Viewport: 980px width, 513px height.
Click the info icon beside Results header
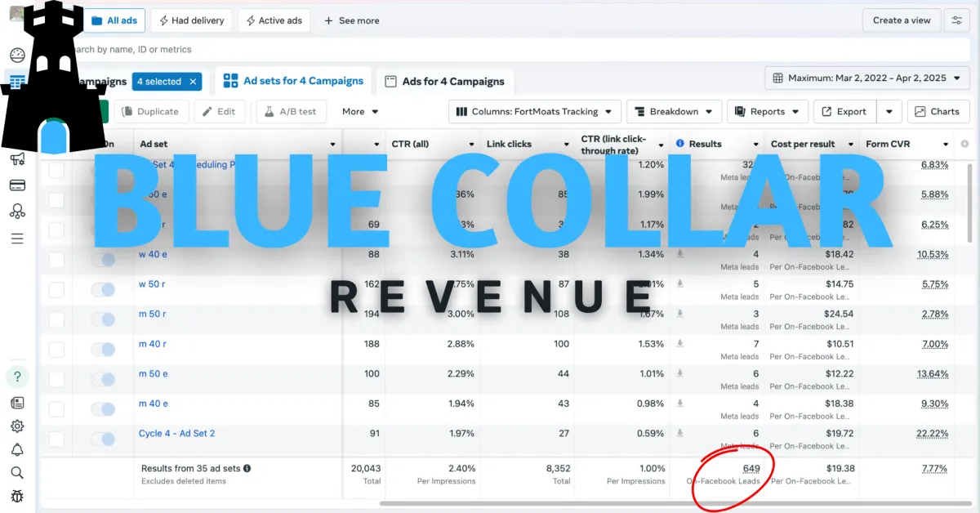click(x=680, y=144)
